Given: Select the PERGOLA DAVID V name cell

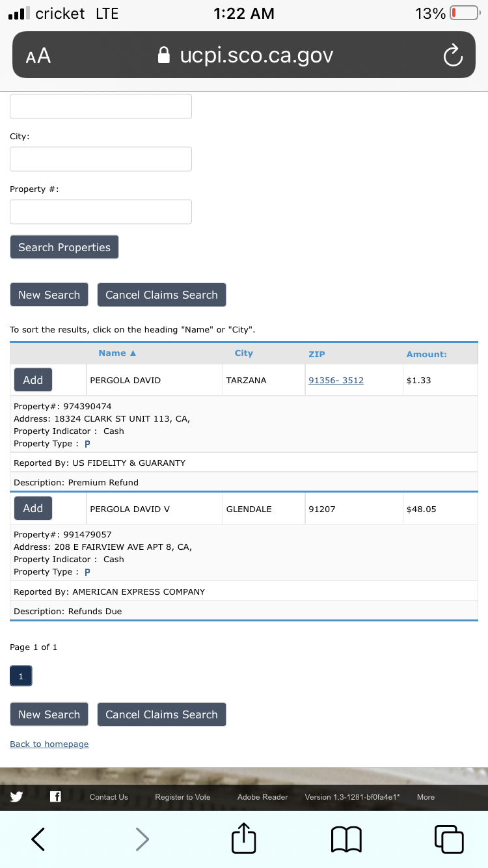Looking at the screenshot, I should point(154,509).
